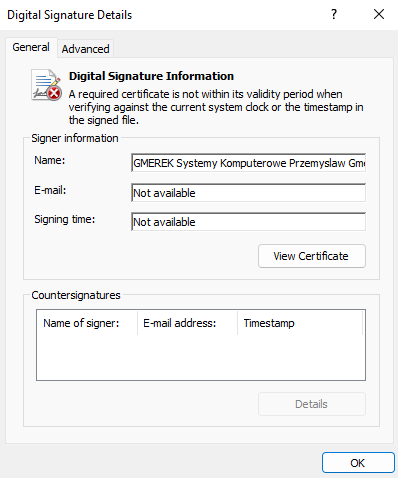The width and height of the screenshot is (398, 478).
Task: Click the Countersignatures group label
Action: (x=76, y=295)
